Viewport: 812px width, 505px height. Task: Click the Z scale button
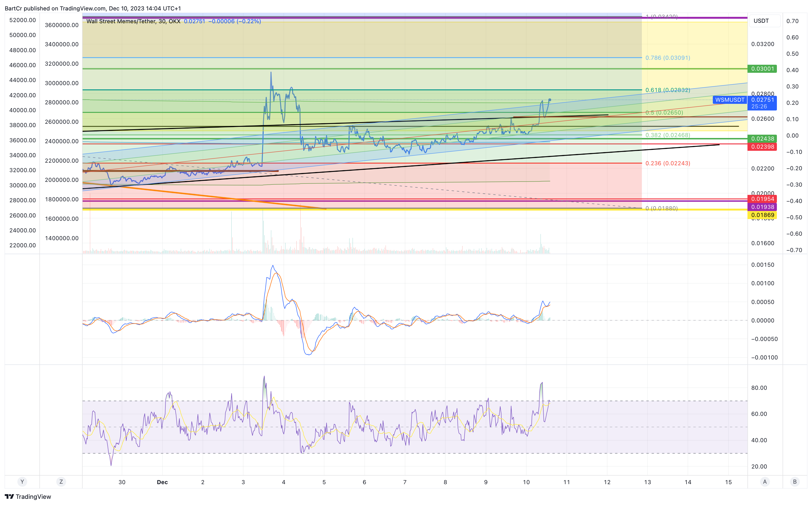tap(61, 482)
